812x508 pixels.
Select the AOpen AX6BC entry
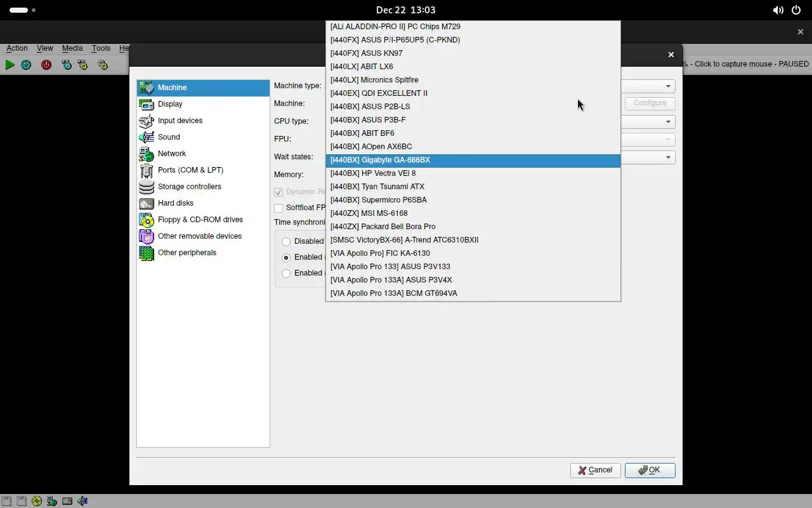point(473,147)
